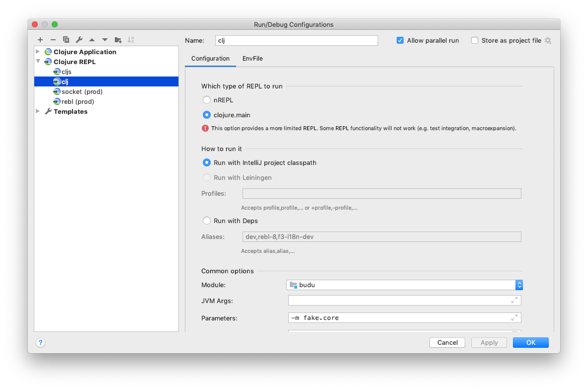Image resolution: width=588 pixels, height=390 pixels.
Task: Move the selected configuration down
Action: coord(105,40)
